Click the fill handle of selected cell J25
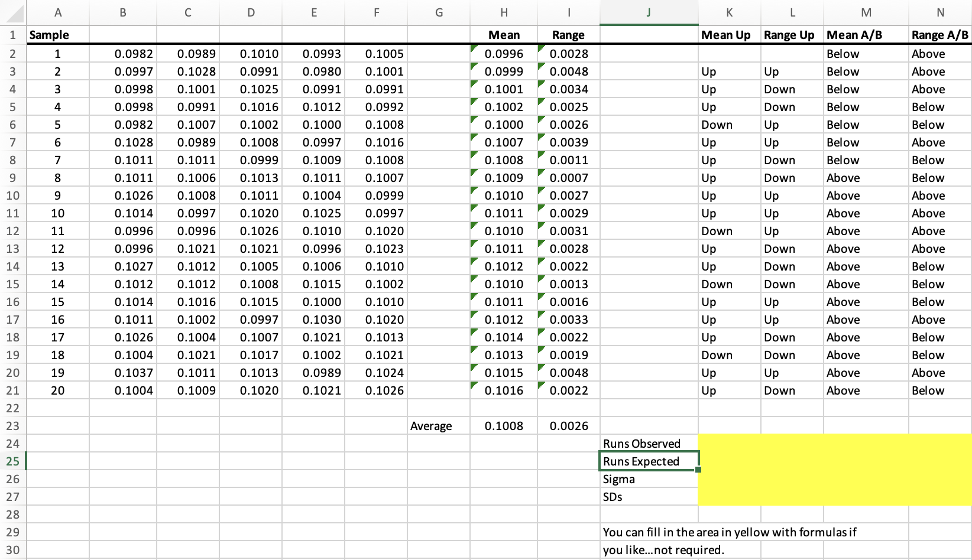This screenshot has width=972, height=560. point(697,469)
